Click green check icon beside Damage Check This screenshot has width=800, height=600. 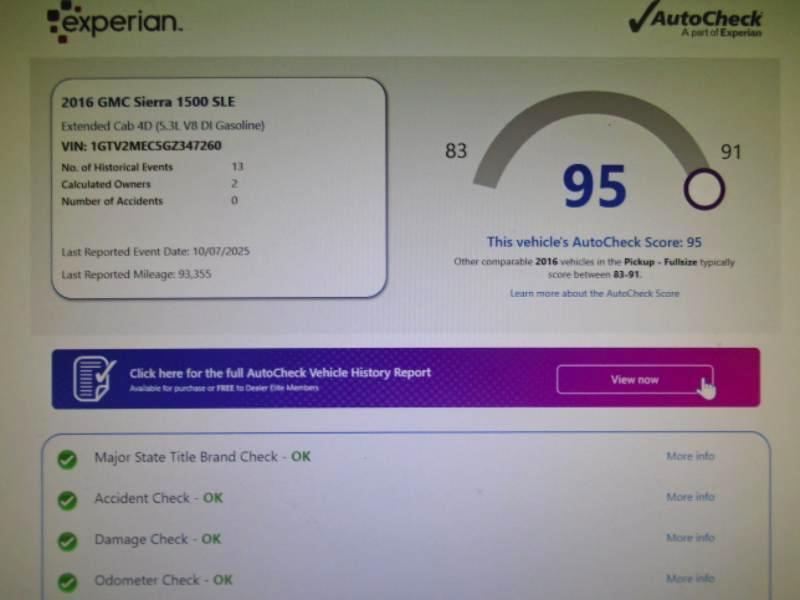click(x=67, y=541)
